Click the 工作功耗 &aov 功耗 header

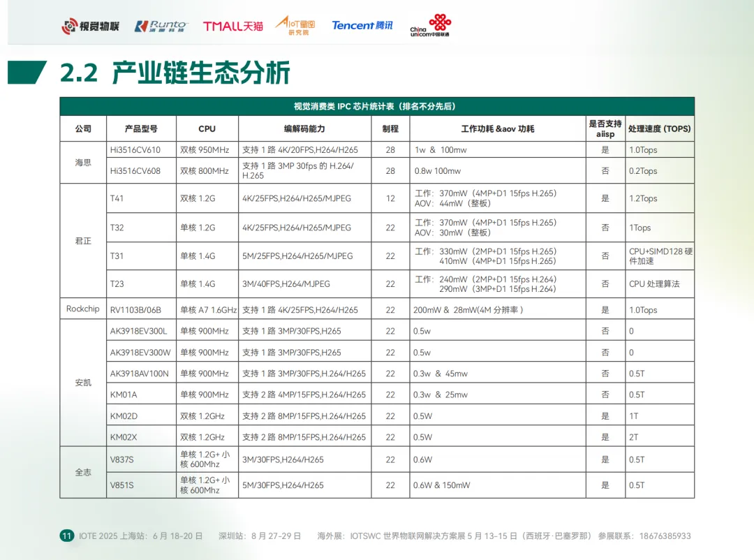(x=498, y=129)
